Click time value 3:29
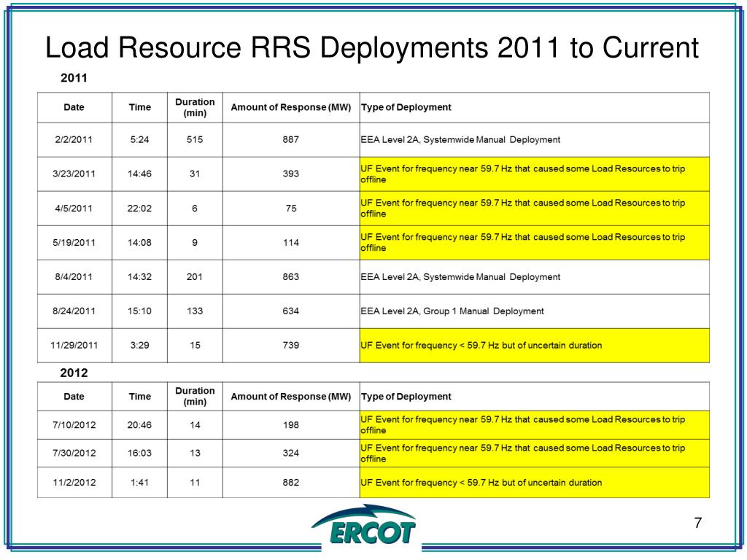 click(x=139, y=345)
